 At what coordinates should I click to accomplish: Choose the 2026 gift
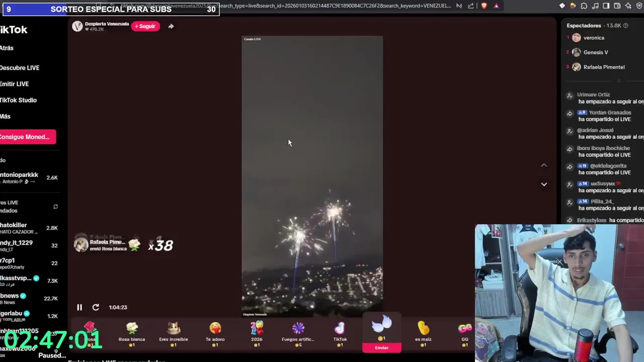[x=257, y=334]
